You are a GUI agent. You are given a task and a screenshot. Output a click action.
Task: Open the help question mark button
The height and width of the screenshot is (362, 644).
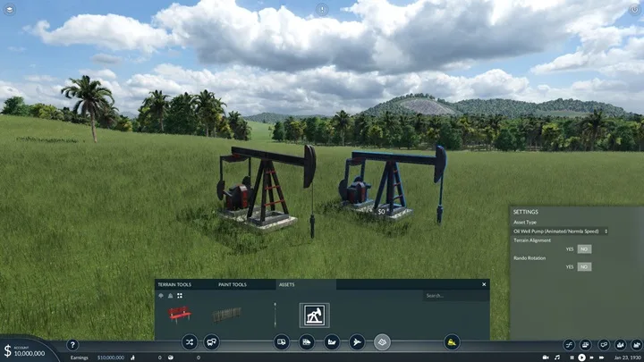coord(72,345)
